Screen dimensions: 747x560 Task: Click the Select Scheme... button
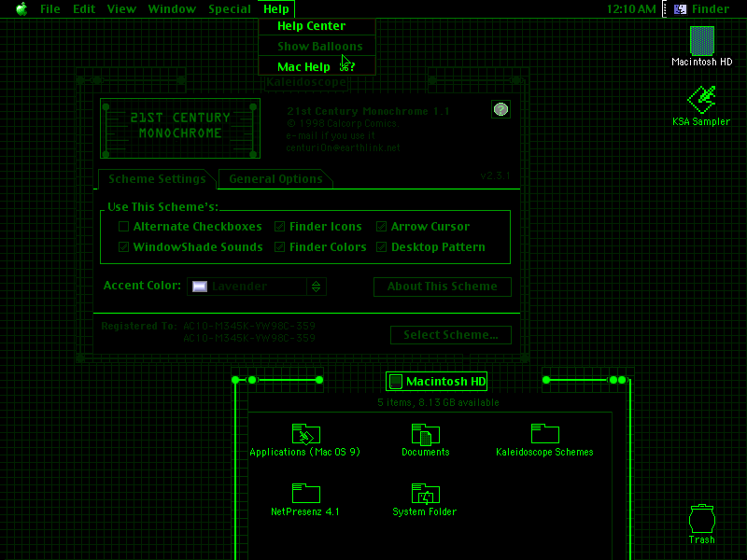point(451,335)
